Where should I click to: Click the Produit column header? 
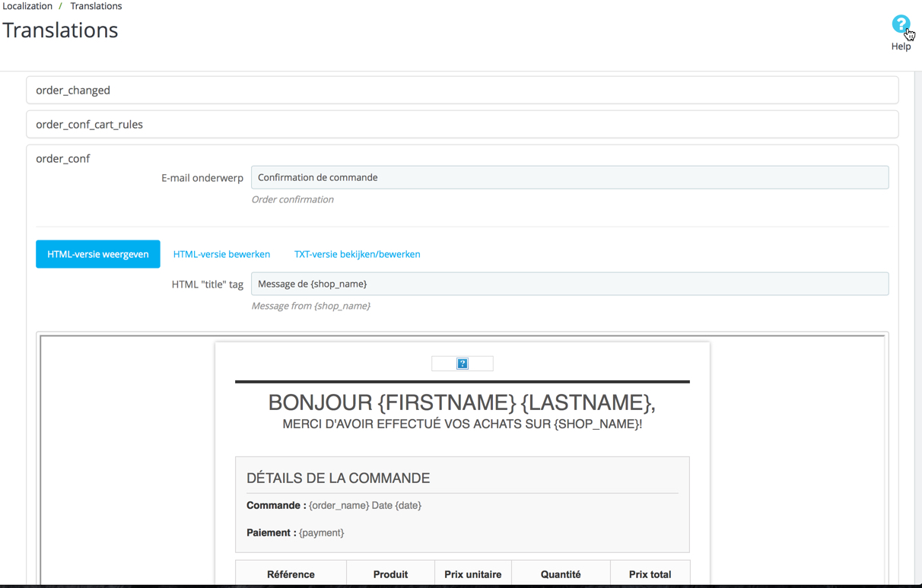(x=390, y=574)
